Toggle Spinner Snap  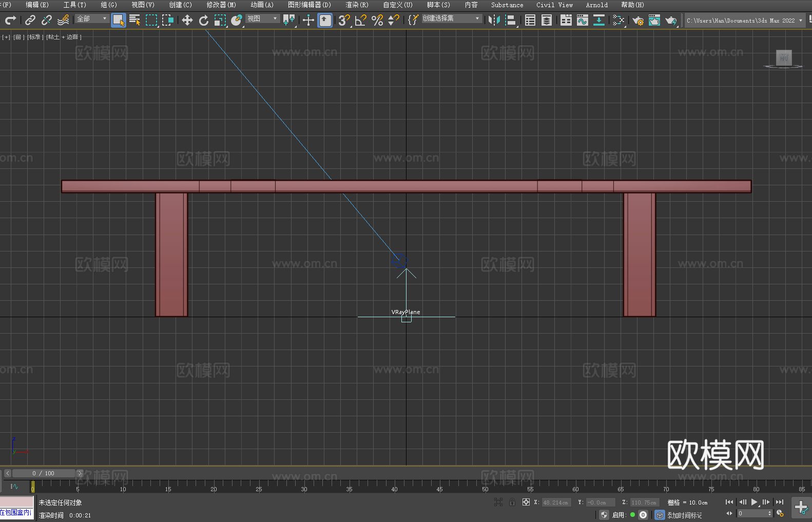[394, 20]
